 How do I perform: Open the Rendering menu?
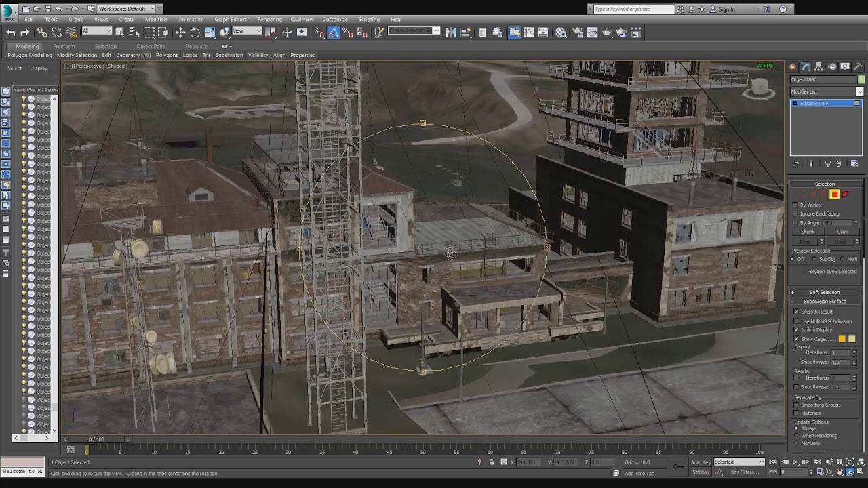coord(269,19)
